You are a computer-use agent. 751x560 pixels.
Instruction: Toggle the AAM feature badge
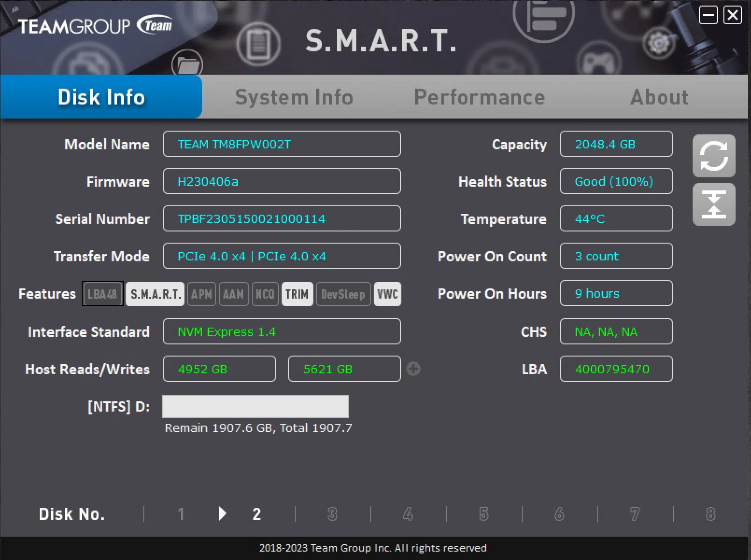tap(234, 294)
